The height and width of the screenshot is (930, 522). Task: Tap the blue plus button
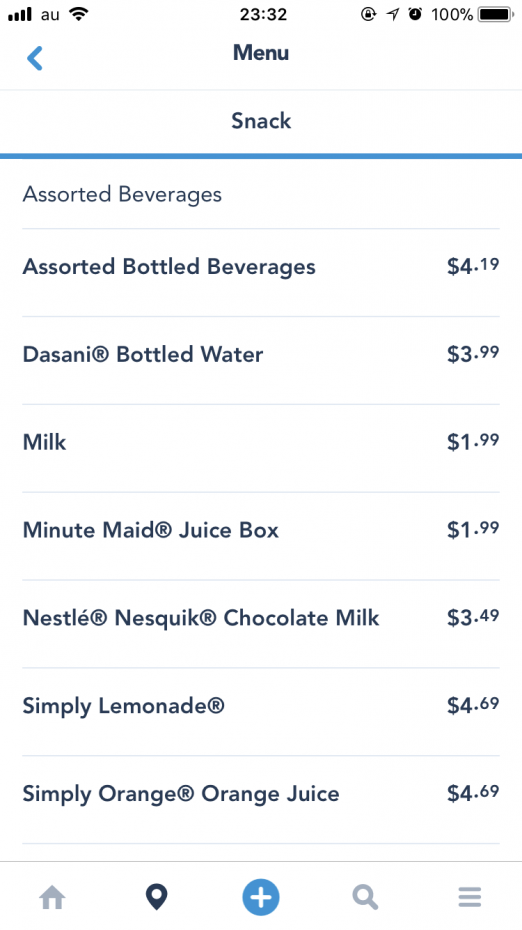[x=261, y=897]
